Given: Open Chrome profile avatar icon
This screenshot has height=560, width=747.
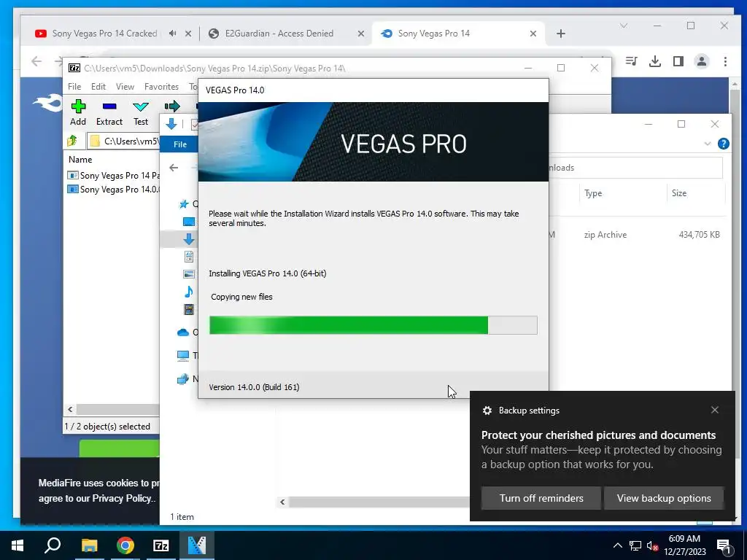Looking at the screenshot, I should coord(702,61).
